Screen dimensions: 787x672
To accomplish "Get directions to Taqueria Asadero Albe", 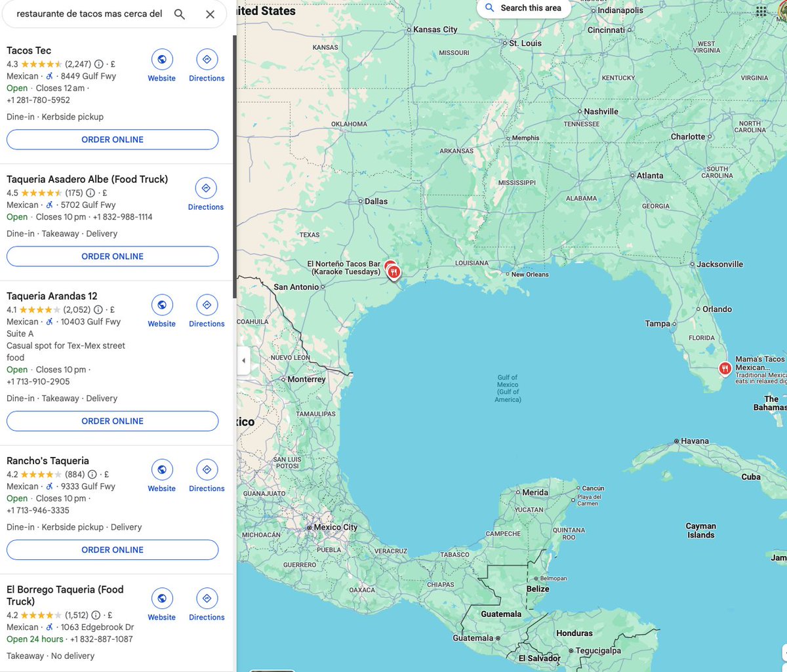I will click(x=206, y=188).
